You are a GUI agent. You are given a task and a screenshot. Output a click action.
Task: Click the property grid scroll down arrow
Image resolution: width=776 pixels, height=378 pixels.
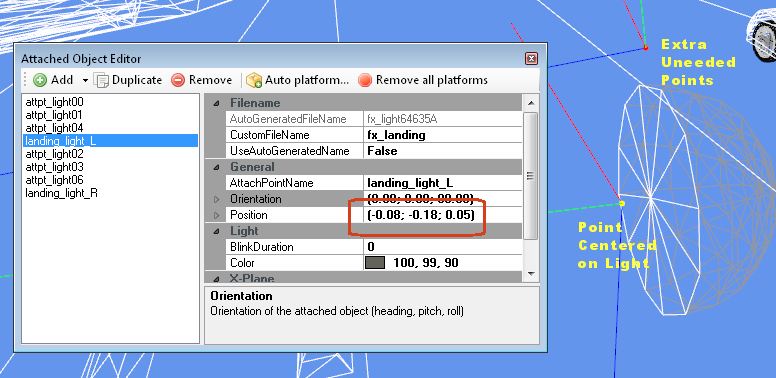click(x=531, y=274)
